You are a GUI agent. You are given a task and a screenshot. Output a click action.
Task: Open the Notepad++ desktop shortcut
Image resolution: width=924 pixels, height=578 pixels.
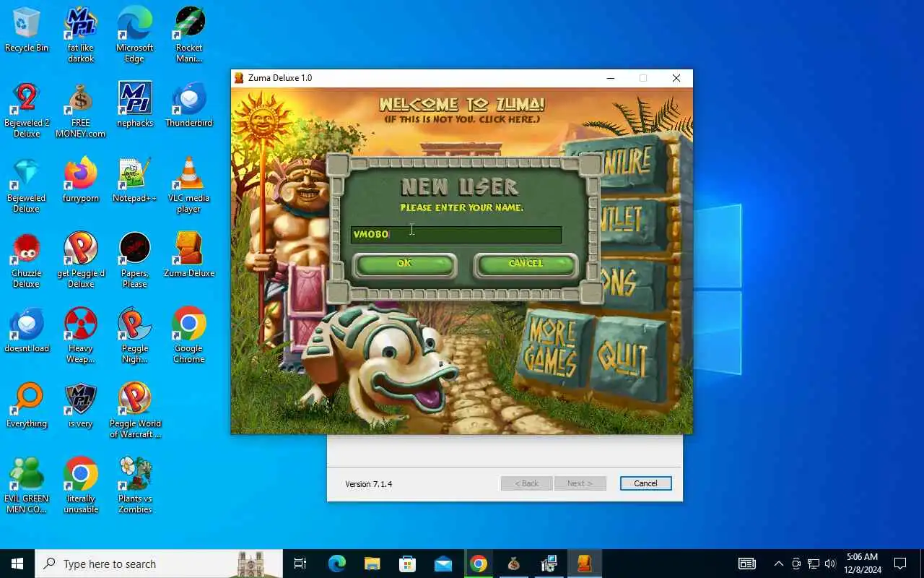click(x=135, y=180)
